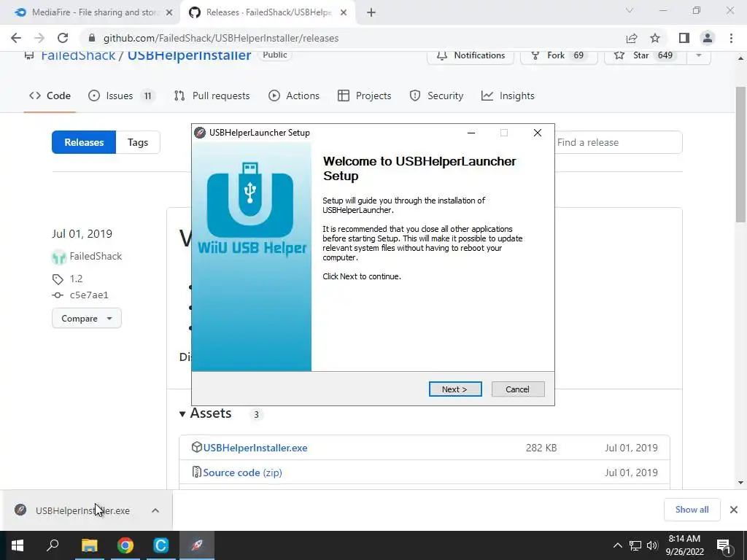Click the address bar URL
The width and height of the screenshot is (747, 560).
pos(220,38)
